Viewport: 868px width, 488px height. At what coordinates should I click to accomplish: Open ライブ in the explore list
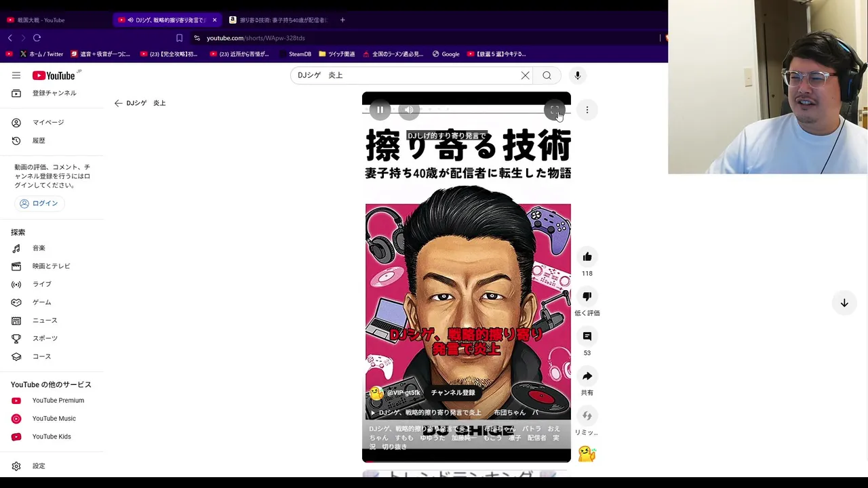click(52, 284)
